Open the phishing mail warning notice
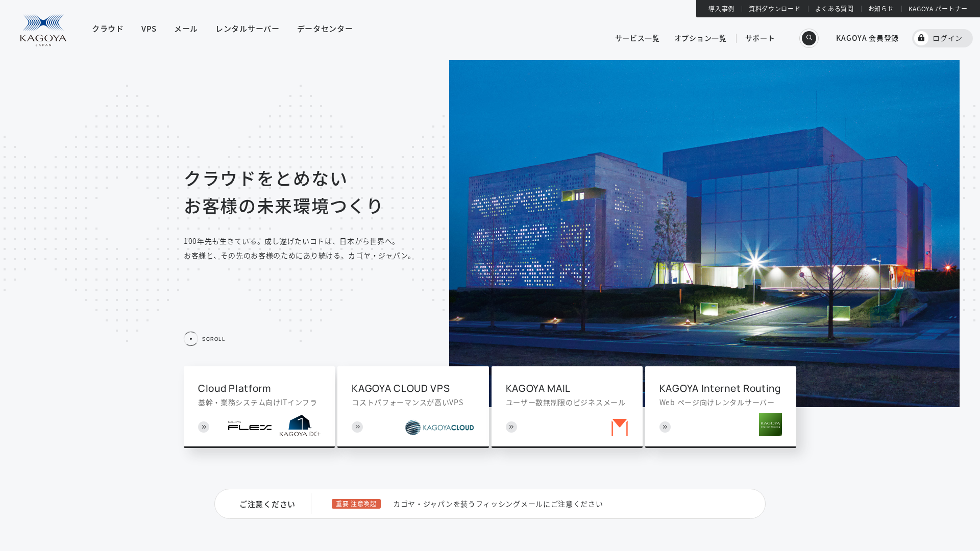The width and height of the screenshot is (980, 551). 498,504
